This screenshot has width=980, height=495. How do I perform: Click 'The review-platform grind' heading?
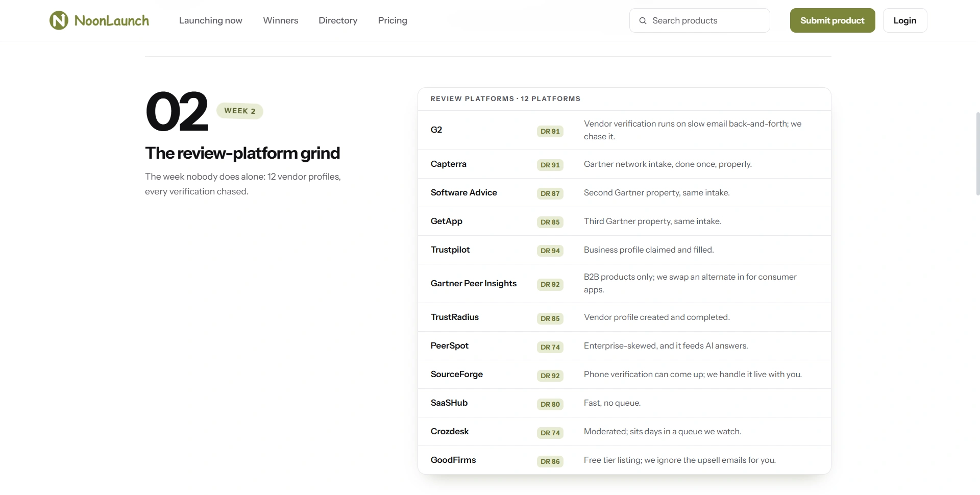click(x=242, y=153)
